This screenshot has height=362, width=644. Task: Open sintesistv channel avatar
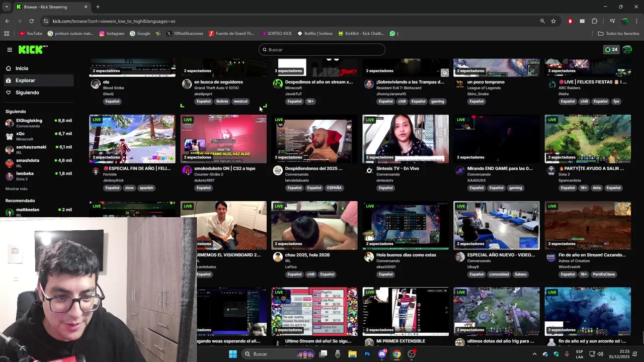click(369, 171)
